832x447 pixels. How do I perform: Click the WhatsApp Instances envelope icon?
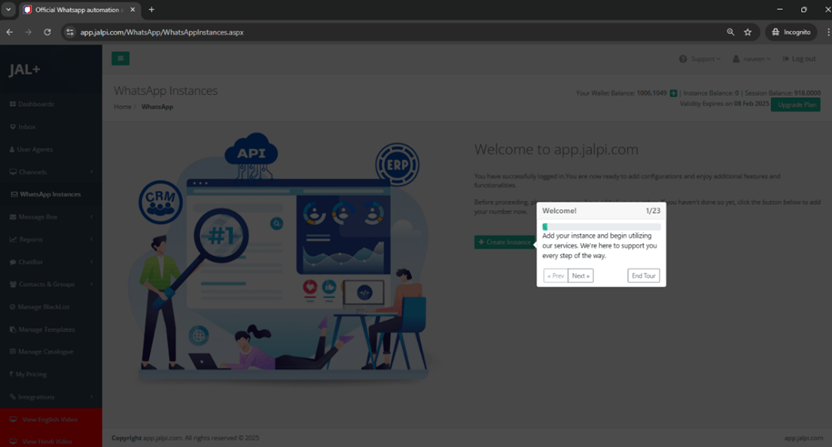point(14,194)
